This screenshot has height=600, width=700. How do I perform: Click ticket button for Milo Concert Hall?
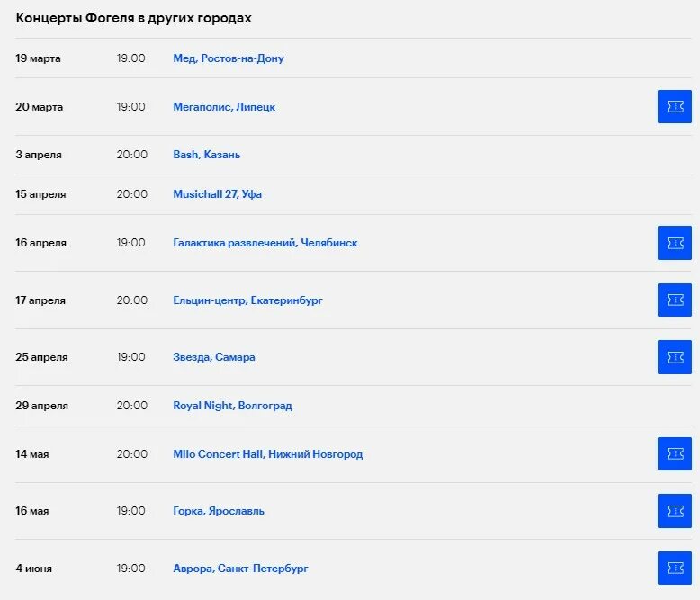(x=674, y=454)
